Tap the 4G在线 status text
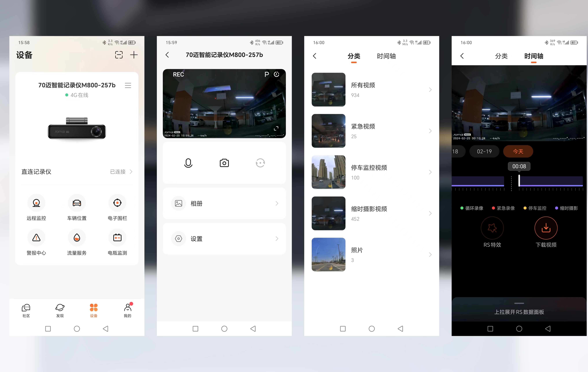Screen dimensions: 588x372 click(x=79, y=95)
